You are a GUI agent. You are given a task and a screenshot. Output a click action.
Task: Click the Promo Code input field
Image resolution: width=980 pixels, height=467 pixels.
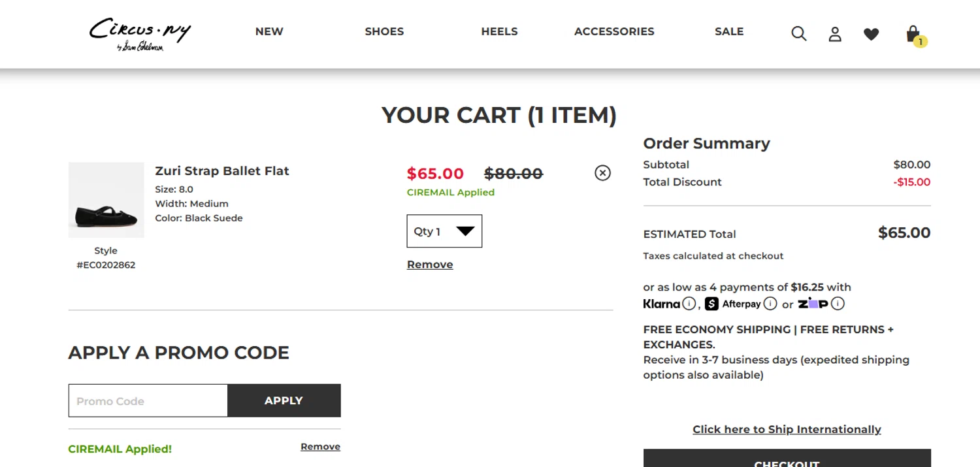[148, 401]
